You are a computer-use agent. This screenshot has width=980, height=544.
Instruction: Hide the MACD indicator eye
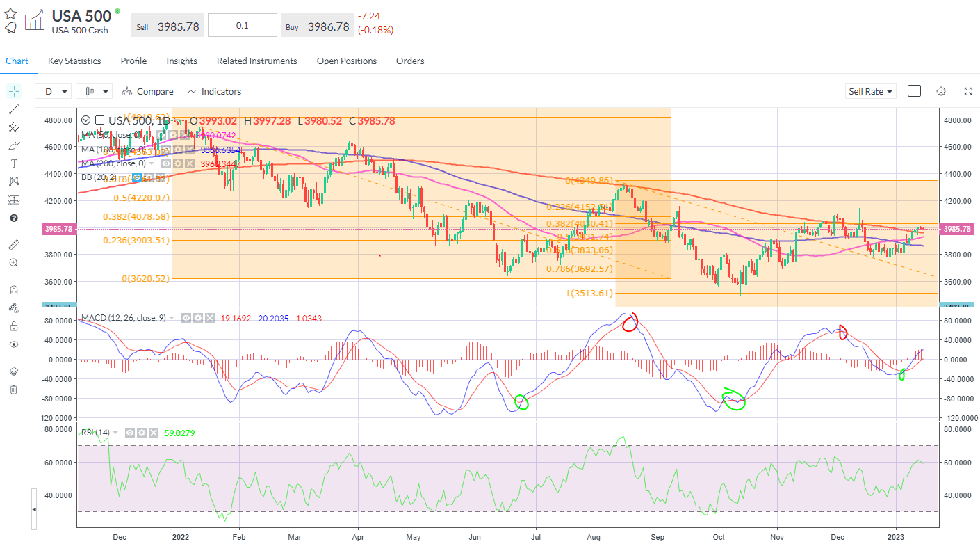tap(186, 318)
